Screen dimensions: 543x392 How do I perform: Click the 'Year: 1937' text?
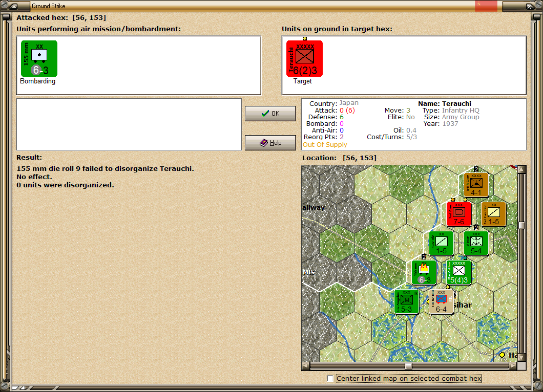[441, 123]
